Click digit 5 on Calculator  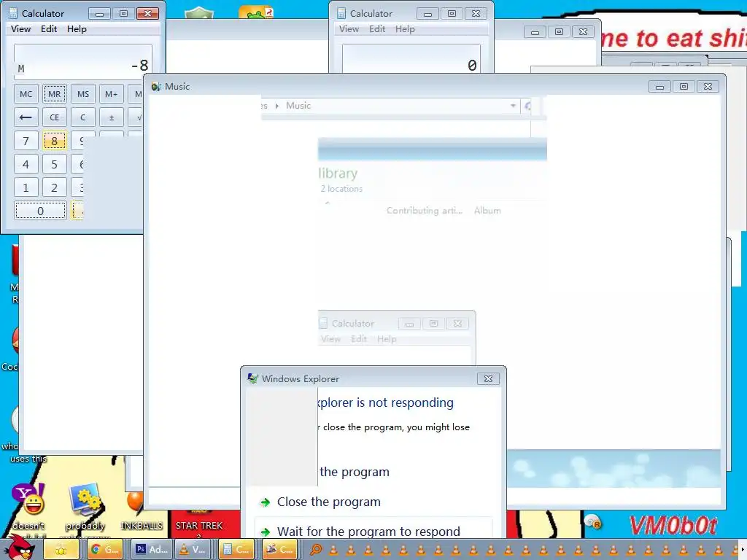(54, 164)
